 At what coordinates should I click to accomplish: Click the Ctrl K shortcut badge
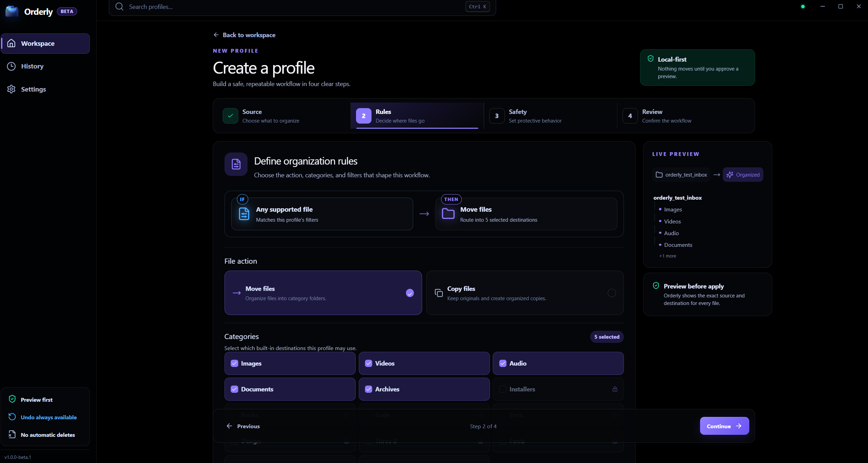pos(478,7)
